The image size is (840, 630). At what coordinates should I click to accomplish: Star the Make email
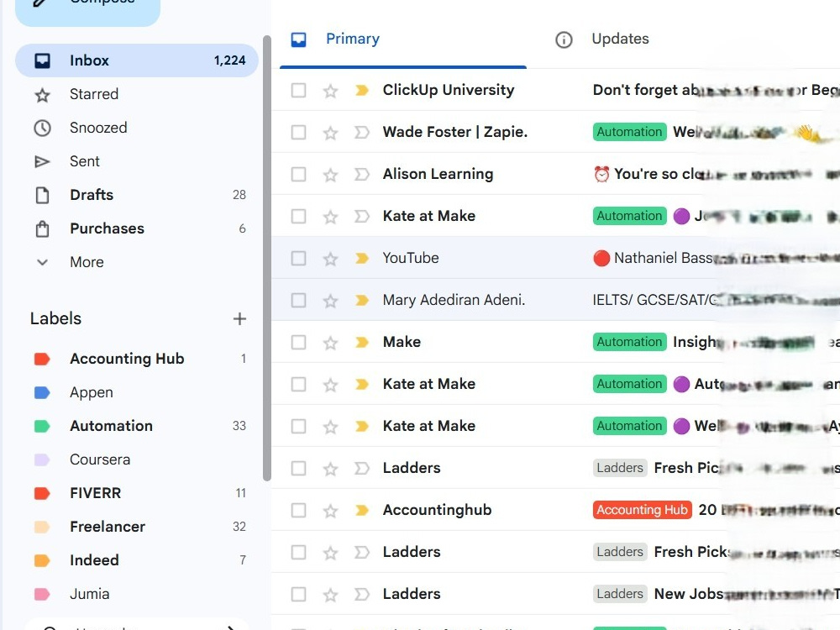coord(330,343)
